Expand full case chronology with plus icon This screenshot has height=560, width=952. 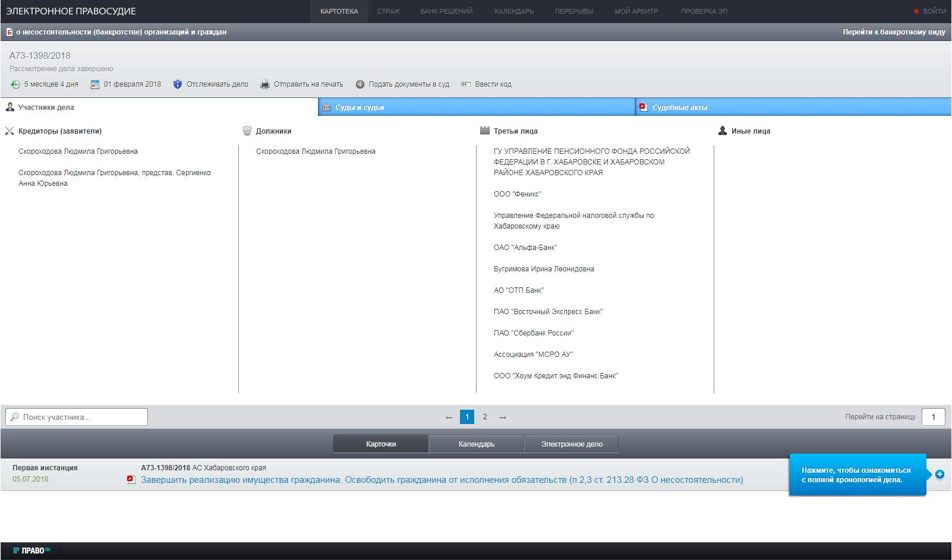[940, 474]
